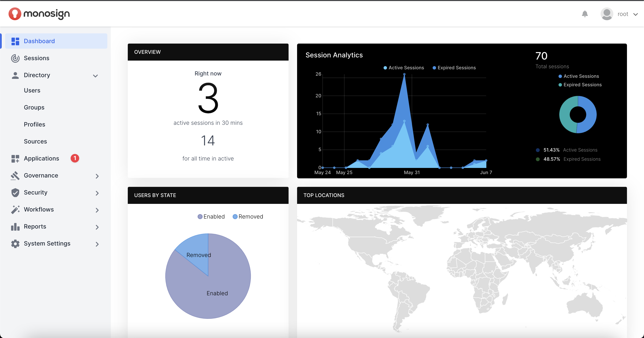Click the Workflows magic wand icon

(15, 209)
